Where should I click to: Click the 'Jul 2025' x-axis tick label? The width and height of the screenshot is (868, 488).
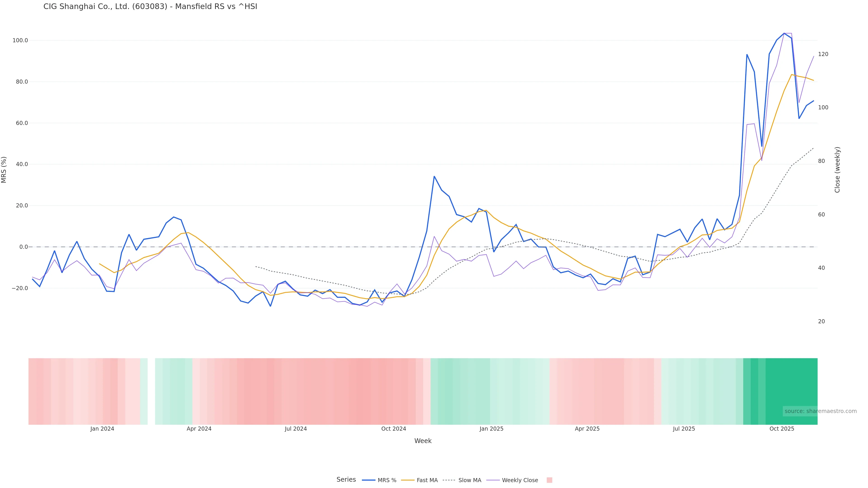coord(684,429)
